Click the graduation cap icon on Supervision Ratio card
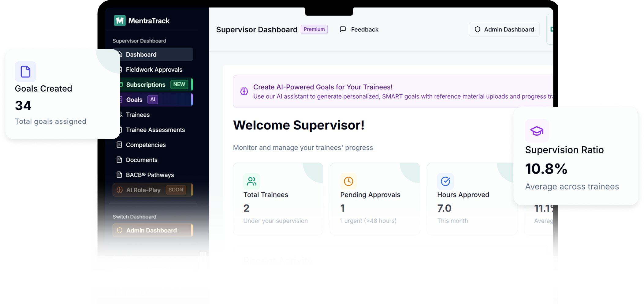The height and width of the screenshot is (304, 644). point(537,131)
